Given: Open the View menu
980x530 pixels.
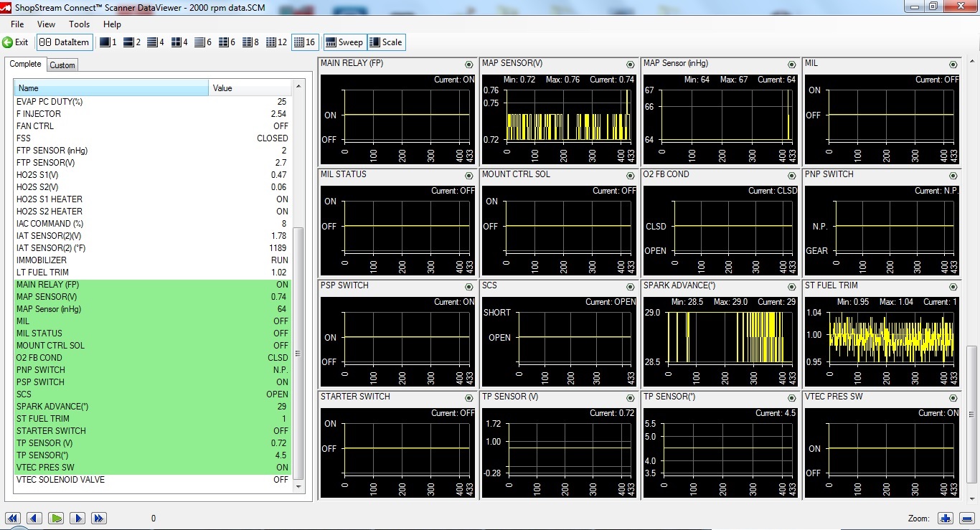Looking at the screenshot, I should click(x=46, y=24).
